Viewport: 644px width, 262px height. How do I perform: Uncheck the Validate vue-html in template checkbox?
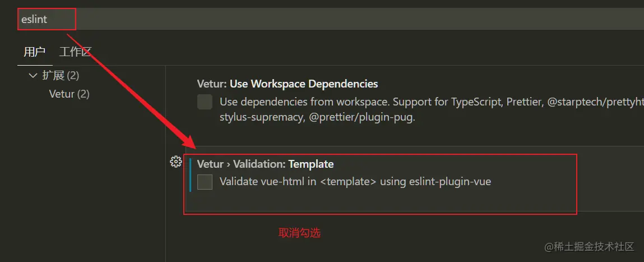coord(205,182)
